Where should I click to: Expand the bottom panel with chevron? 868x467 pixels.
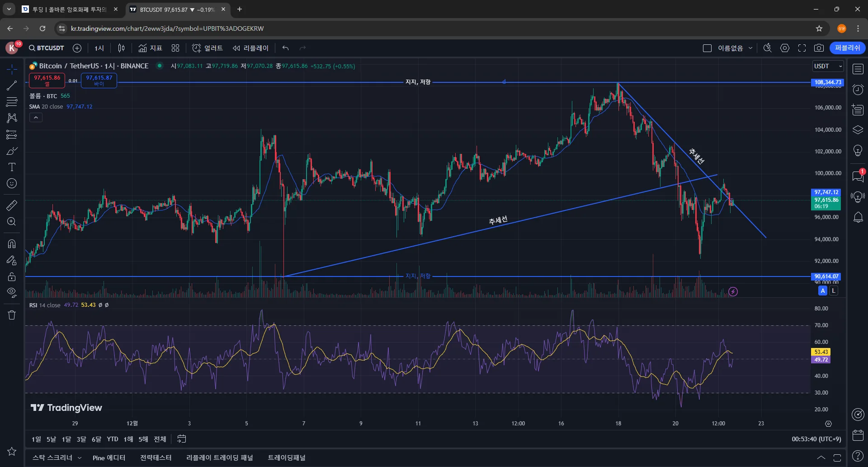tap(821, 457)
